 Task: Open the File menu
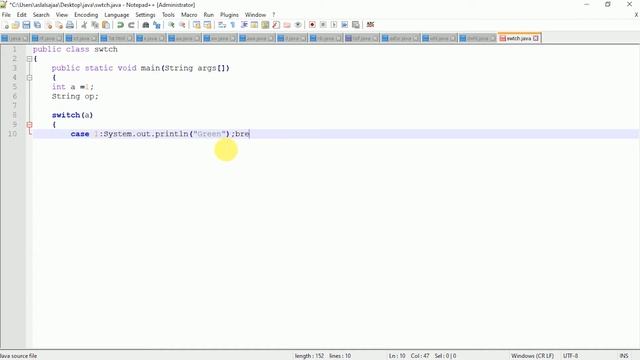tap(6, 15)
